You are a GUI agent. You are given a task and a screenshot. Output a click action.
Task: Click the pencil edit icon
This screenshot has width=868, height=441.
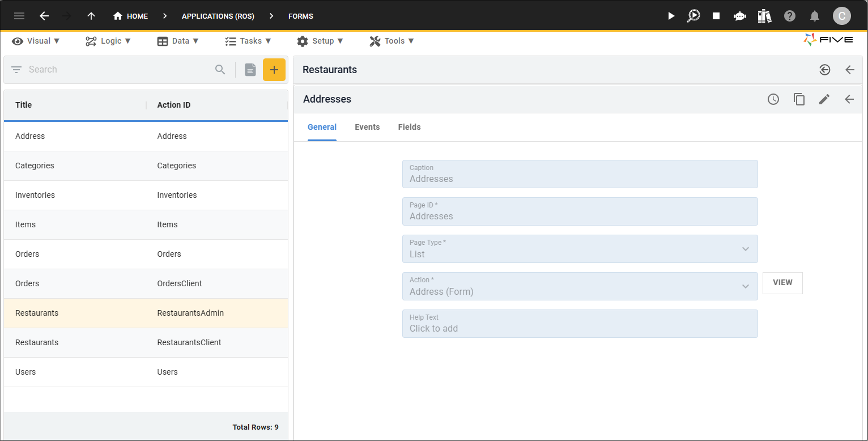824,99
